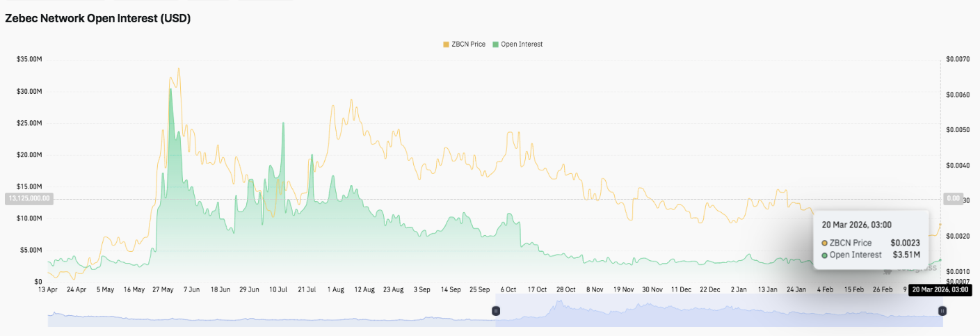The height and width of the screenshot is (336, 980).
Task: Click the green endpoint marker on Open Interest line
Action: point(940,260)
